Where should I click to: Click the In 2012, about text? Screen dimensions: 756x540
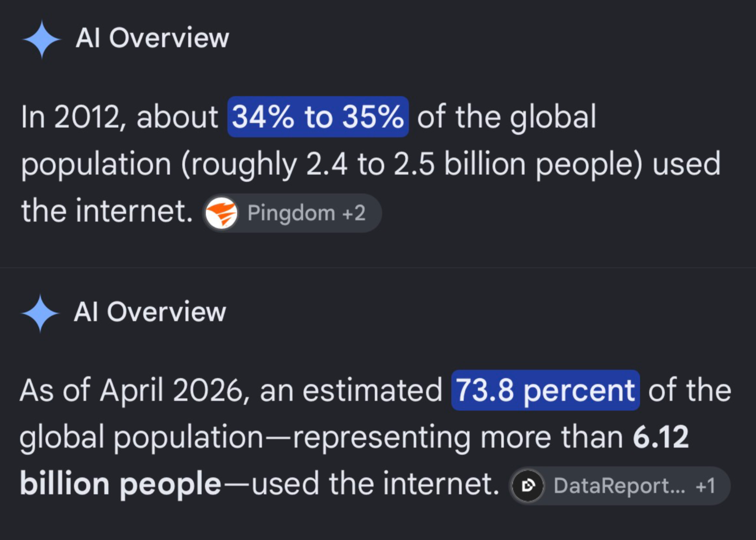(x=120, y=117)
